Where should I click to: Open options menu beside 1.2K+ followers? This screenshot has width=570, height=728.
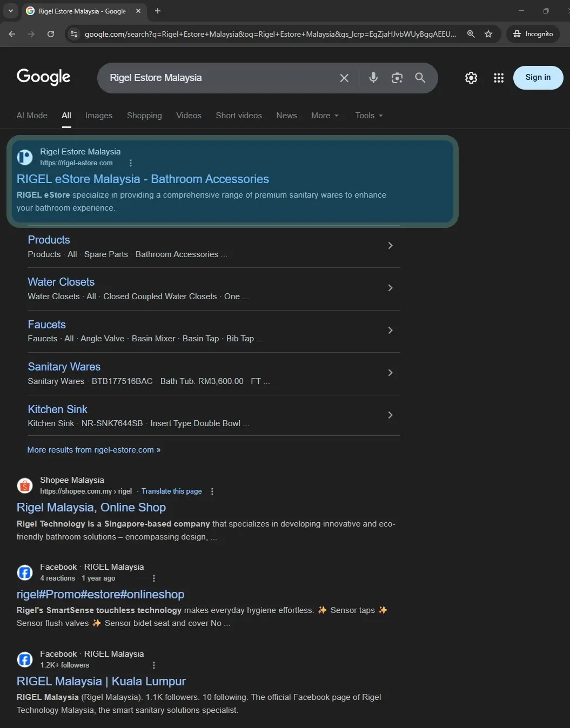(x=154, y=665)
